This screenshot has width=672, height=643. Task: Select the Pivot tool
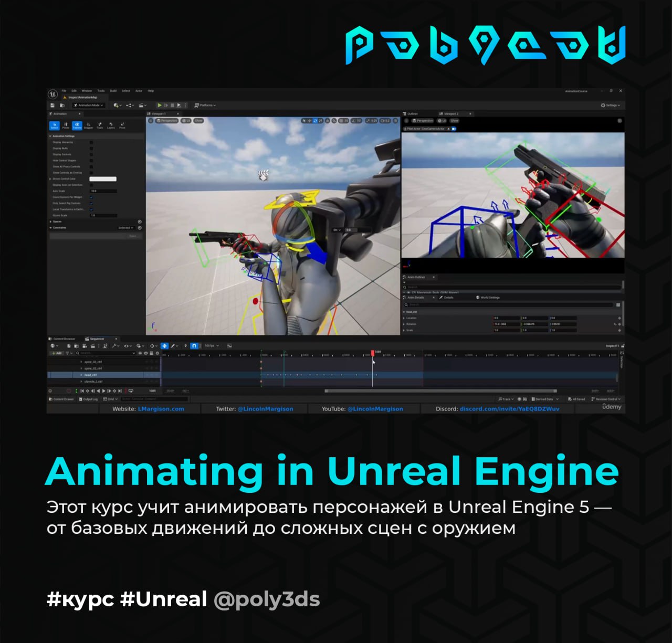click(x=122, y=125)
